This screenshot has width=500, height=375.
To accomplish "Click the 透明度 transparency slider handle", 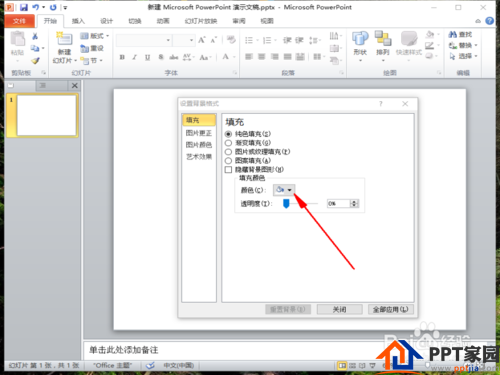I will pyautogui.click(x=286, y=203).
